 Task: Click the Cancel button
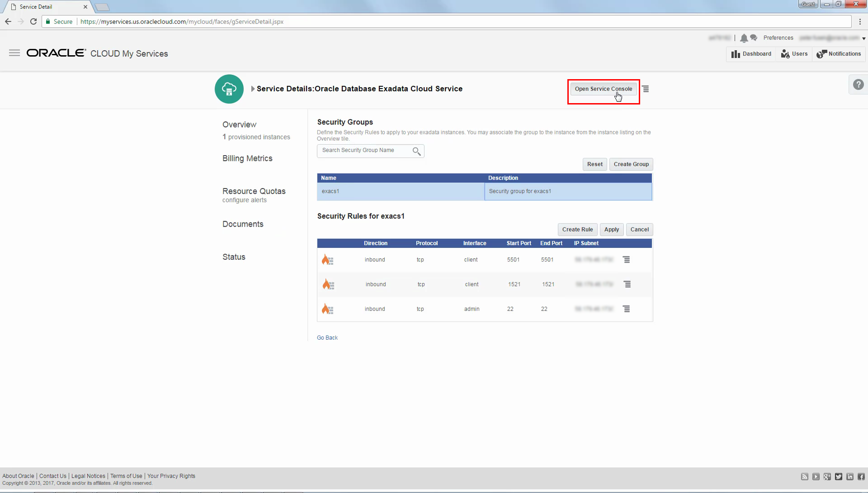(x=639, y=230)
